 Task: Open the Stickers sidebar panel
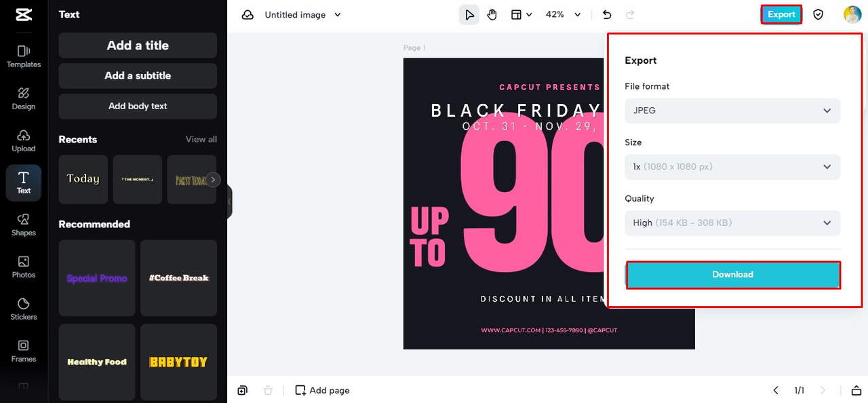click(x=24, y=309)
